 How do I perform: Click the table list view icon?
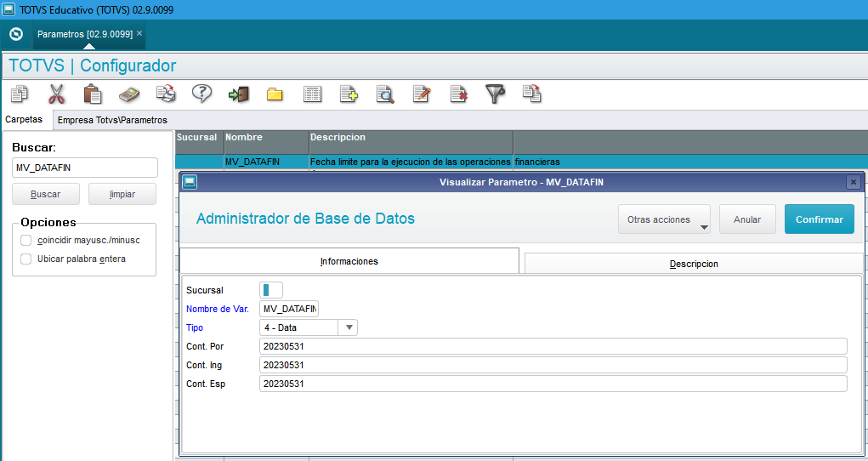(312, 94)
